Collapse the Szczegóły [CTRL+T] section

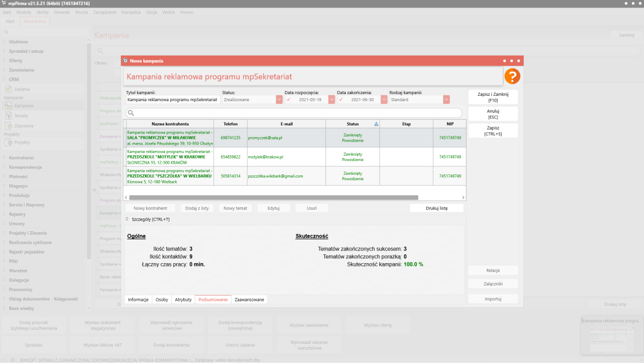127,219
